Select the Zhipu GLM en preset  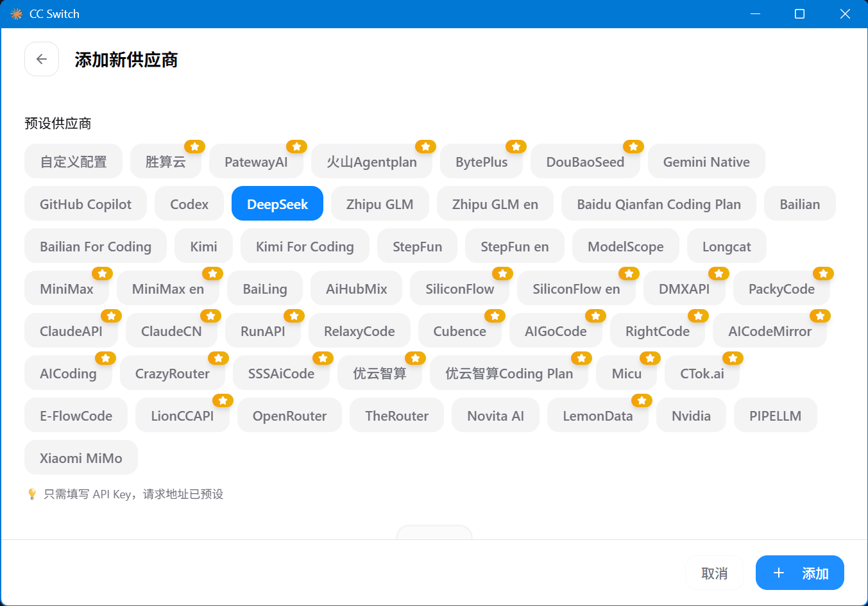click(495, 203)
